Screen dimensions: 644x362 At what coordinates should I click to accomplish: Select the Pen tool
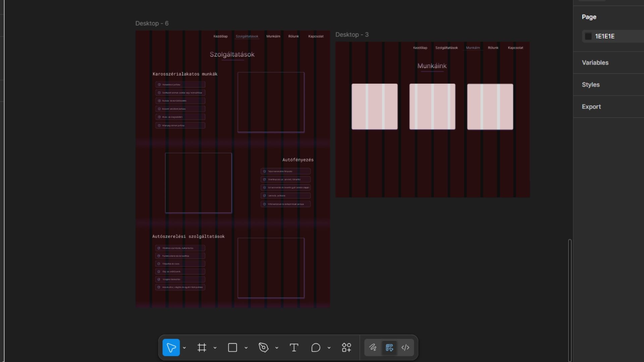(x=264, y=348)
